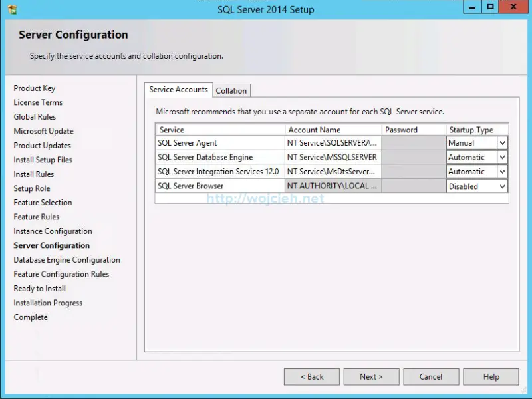
Task: Click the Next button
Action: [371, 376]
